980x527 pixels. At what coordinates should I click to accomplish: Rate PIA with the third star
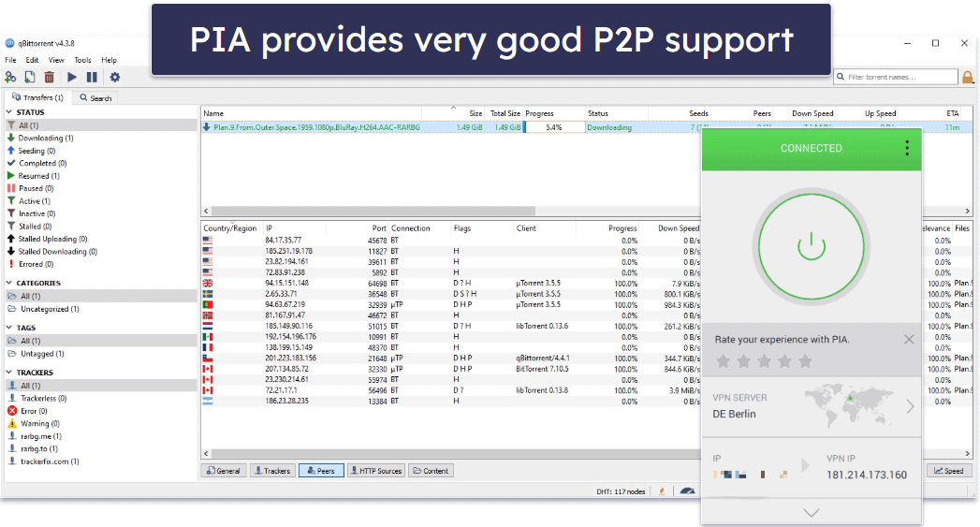(x=765, y=360)
